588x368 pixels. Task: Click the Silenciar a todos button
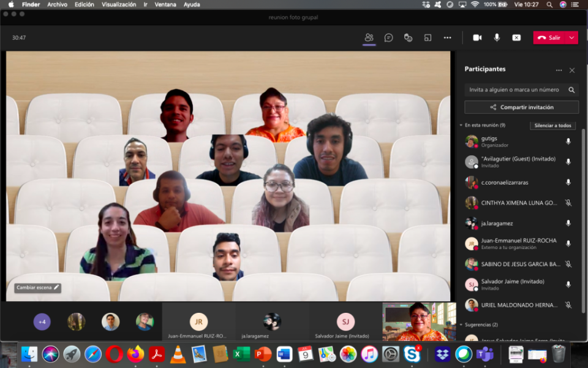tap(552, 125)
